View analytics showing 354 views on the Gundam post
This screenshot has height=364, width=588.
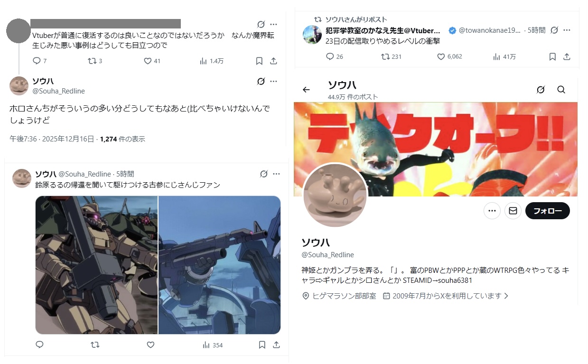click(x=213, y=345)
